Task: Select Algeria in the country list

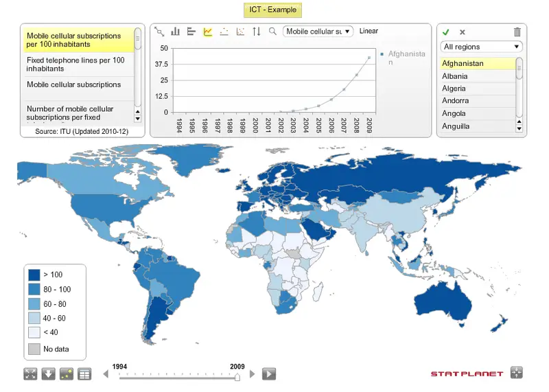Action: [x=478, y=89]
